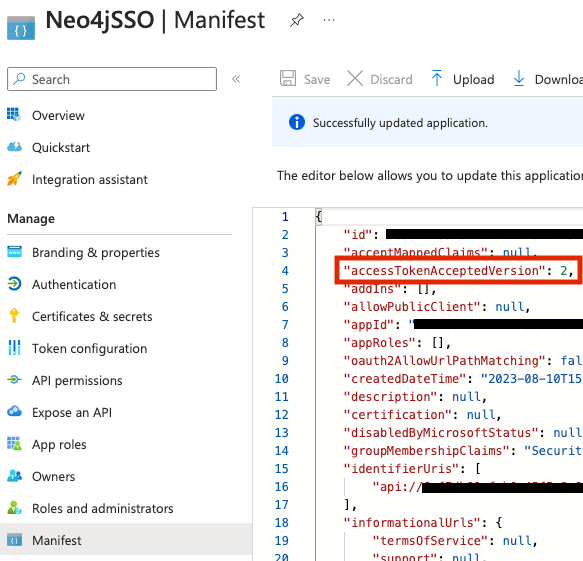Open API permissions
Screen dimensions: 583x561
pyautogui.click(x=77, y=381)
